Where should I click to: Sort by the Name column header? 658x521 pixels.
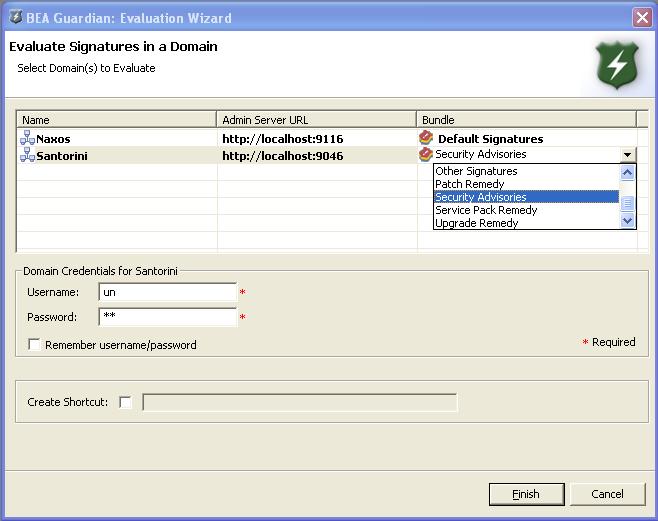click(x=116, y=120)
